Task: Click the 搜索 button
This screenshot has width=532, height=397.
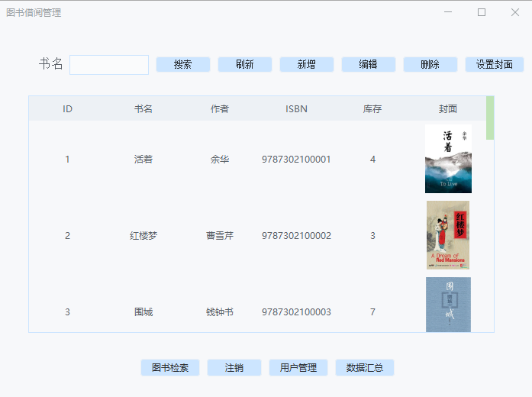Action: (183, 64)
